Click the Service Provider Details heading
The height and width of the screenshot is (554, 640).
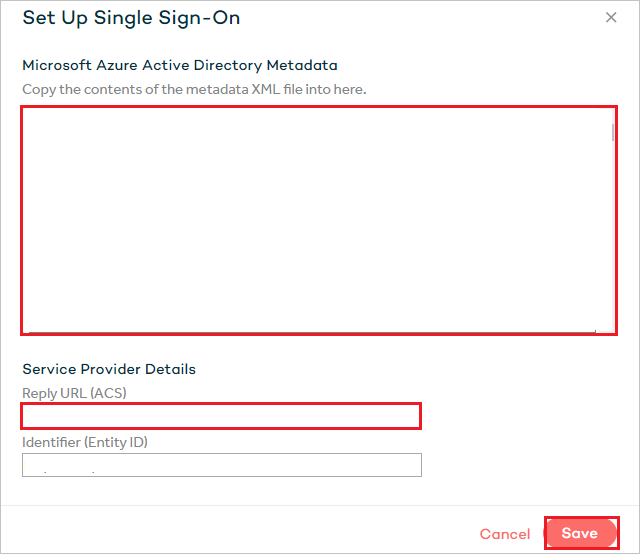click(x=109, y=369)
